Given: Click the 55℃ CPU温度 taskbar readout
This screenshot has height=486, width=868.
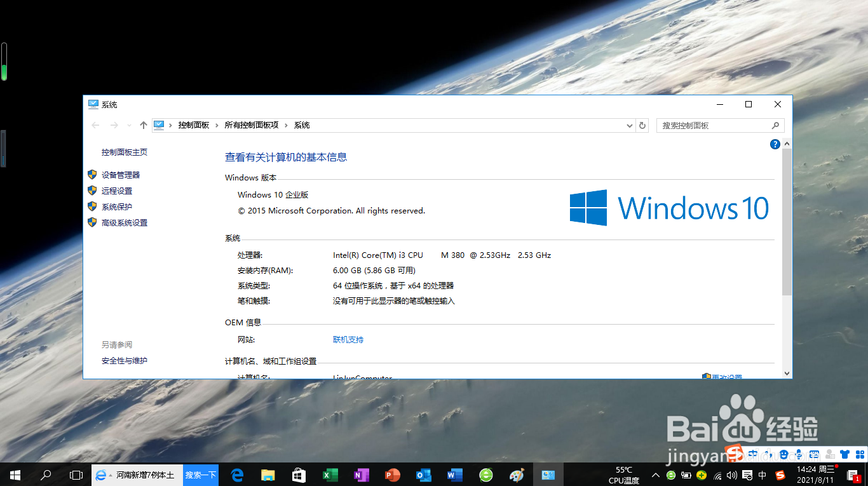Looking at the screenshot, I should (624, 475).
